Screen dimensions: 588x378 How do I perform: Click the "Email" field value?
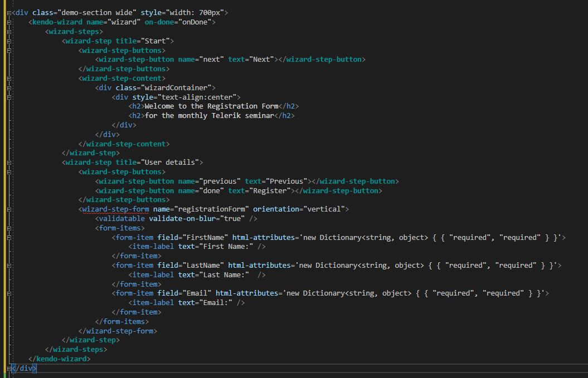point(197,293)
